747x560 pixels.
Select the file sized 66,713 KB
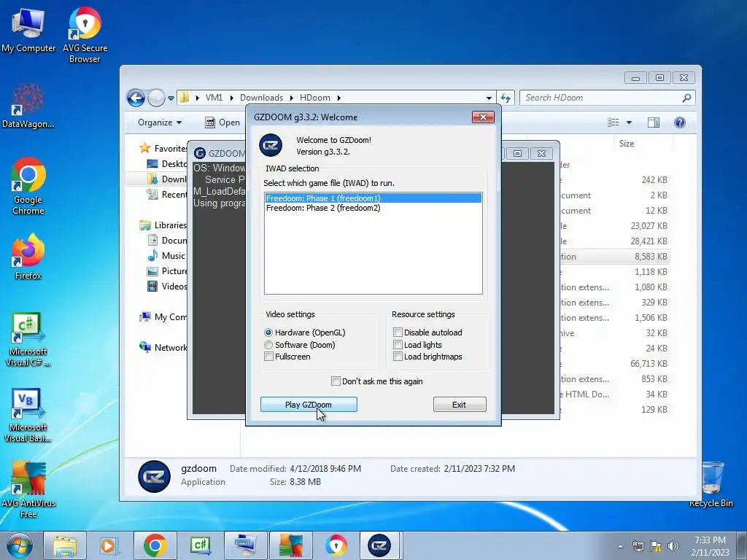(614, 363)
